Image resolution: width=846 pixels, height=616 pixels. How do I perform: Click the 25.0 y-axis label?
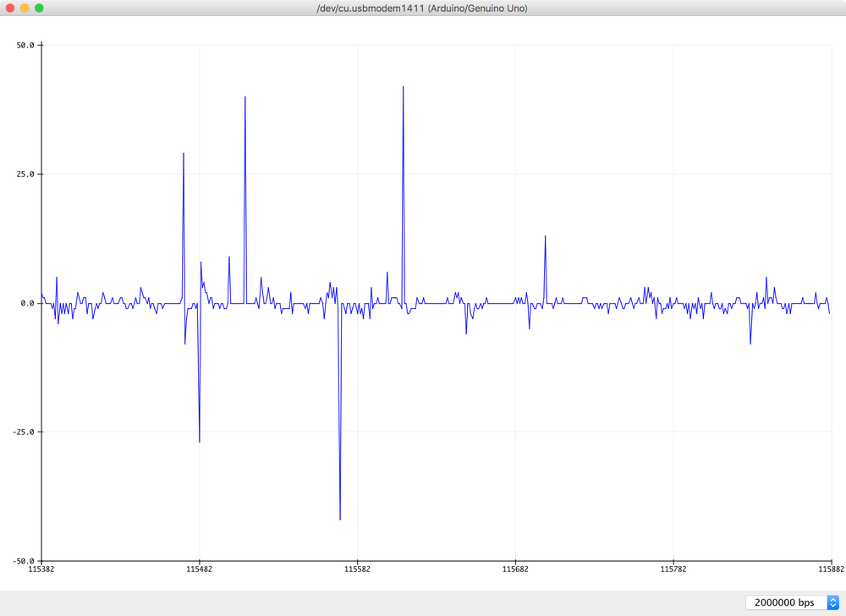coord(25,174)
